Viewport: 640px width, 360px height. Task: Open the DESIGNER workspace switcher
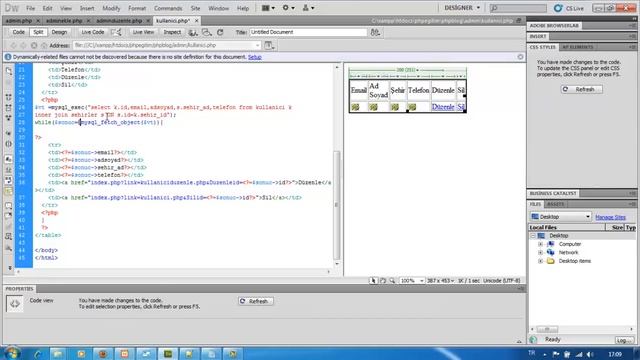coord(462,8)
